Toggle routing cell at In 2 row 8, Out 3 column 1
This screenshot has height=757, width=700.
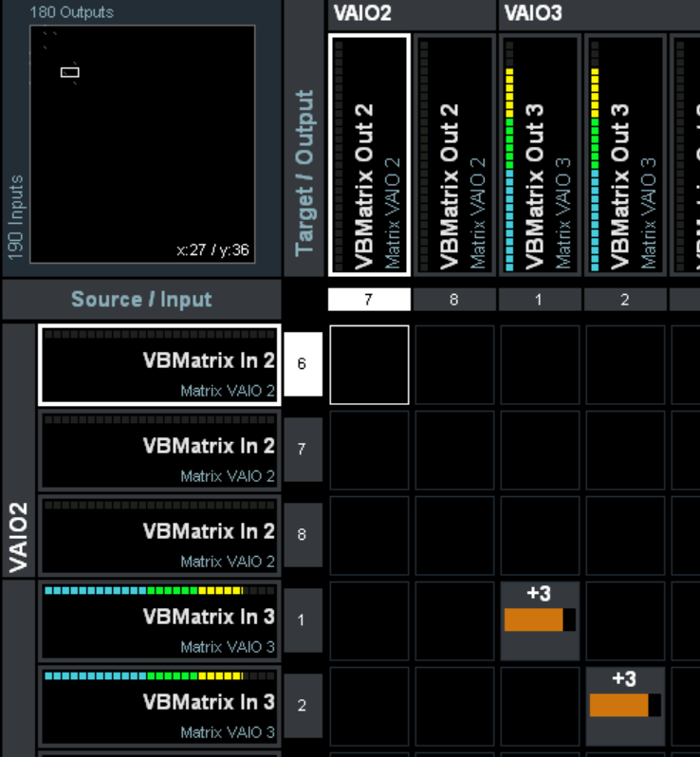(540, 536)
